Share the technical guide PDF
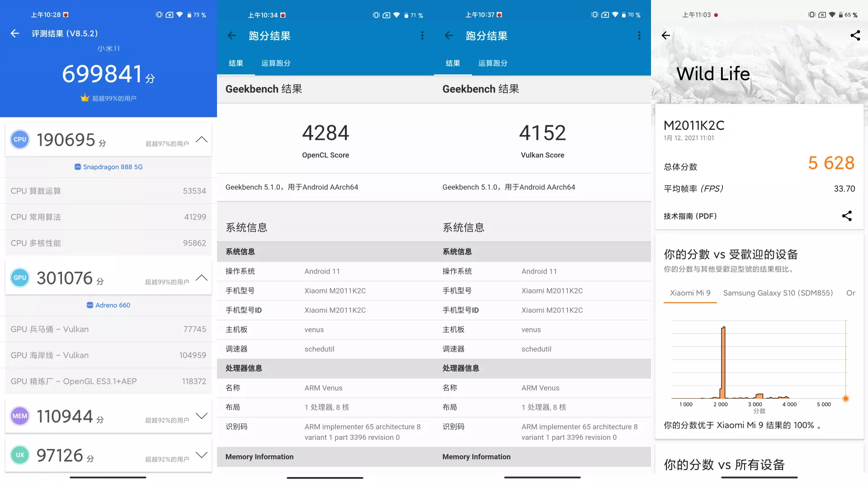Screen dimensions: 868x482 point(847,216)
